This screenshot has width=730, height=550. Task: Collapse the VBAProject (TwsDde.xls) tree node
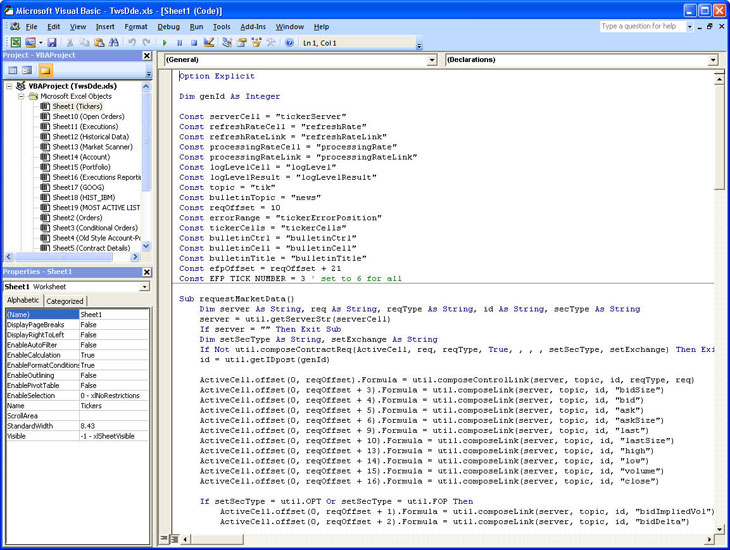(9, 86)
